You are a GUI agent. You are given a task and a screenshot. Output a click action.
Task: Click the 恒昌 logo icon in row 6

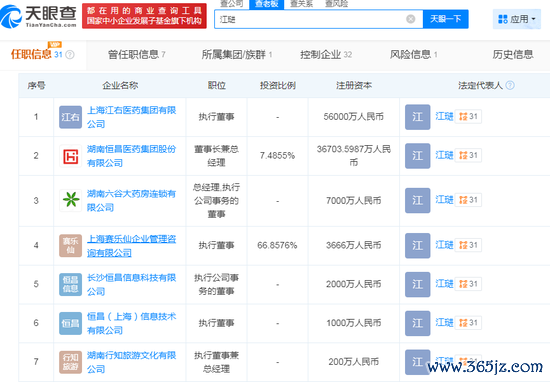pyautogui.click(x=71, y=323)
